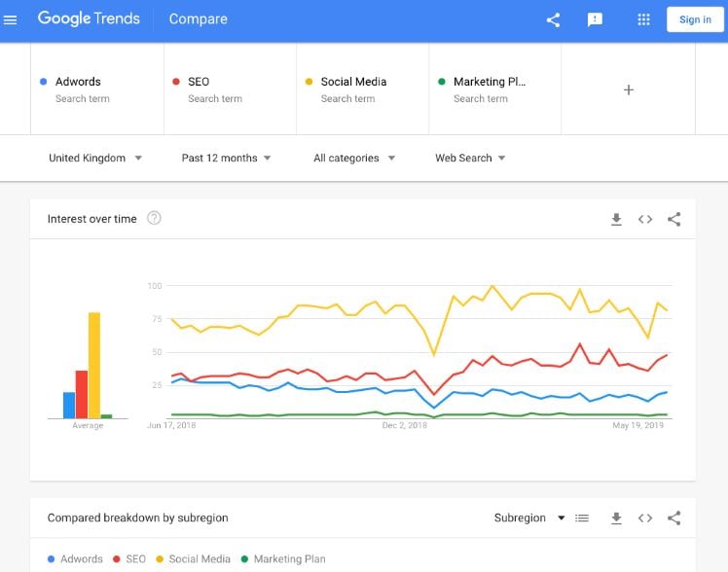Viewport: 728px width, 572px height.
Task: Click the Google Trends logo
Action: point(89,18)
